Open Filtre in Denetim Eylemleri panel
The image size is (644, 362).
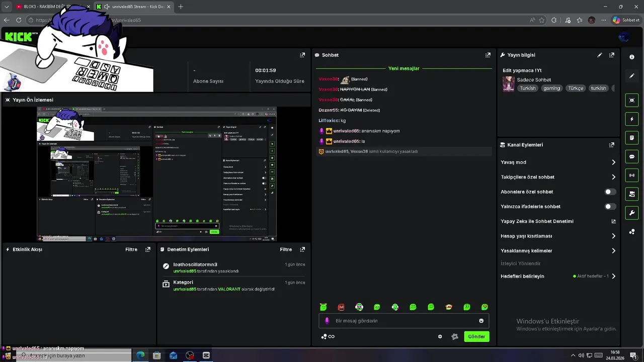point(286,249)
